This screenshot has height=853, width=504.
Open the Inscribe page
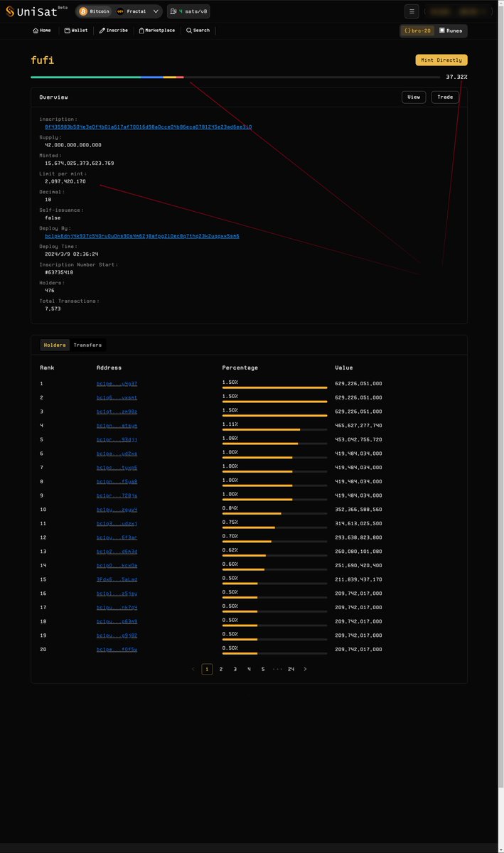[x=114, y=31]
